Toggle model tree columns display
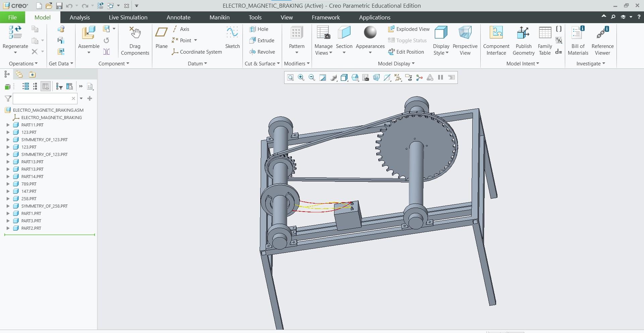The width and height of the screenshot is (644, 333). point(46,87)
